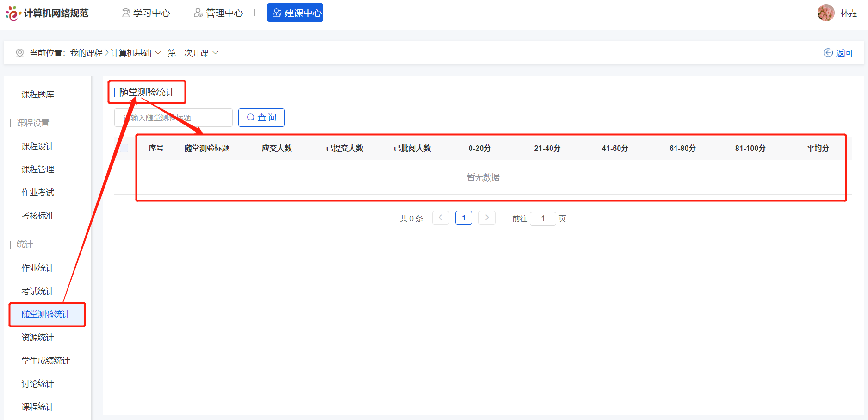The image size is (868, 420).
Task: Select 随堂测验统计 in sidebar
Action: click(x=46, y=314)
